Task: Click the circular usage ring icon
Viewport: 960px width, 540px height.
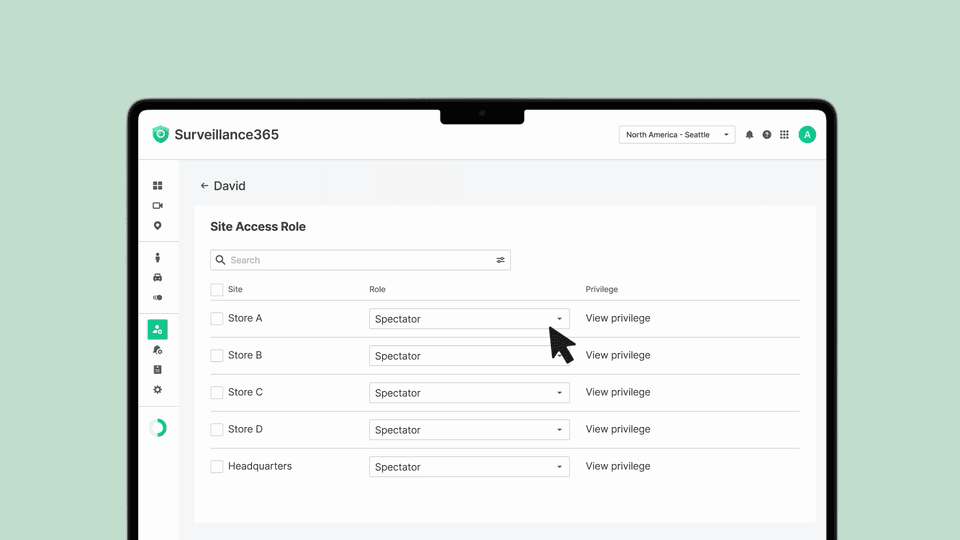Action: 157,427
